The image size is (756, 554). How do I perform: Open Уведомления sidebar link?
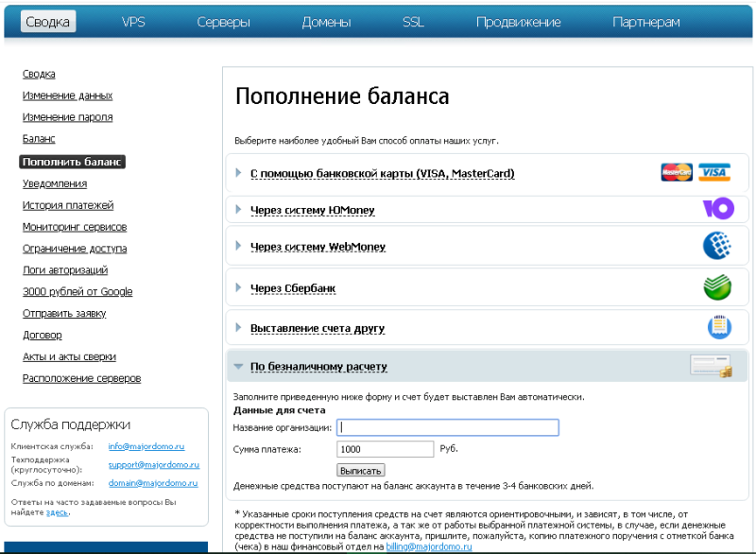[55, 183]
